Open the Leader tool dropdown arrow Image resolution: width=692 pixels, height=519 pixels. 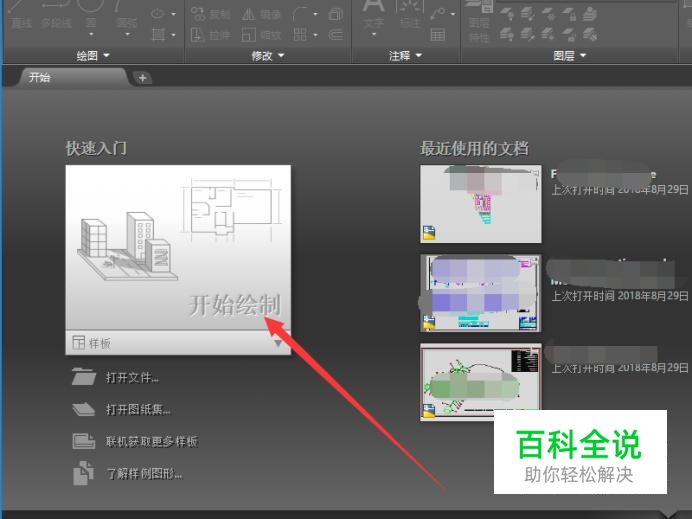point(453,14)
